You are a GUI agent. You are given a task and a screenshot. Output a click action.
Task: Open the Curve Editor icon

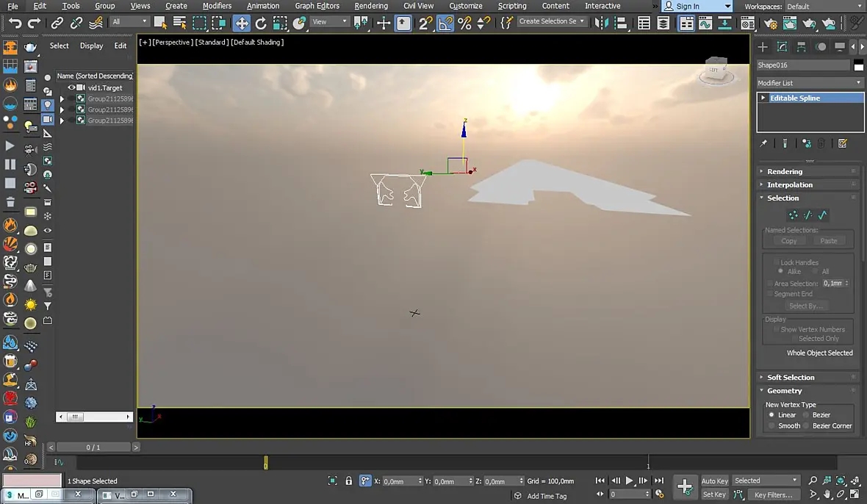point(705,23)
